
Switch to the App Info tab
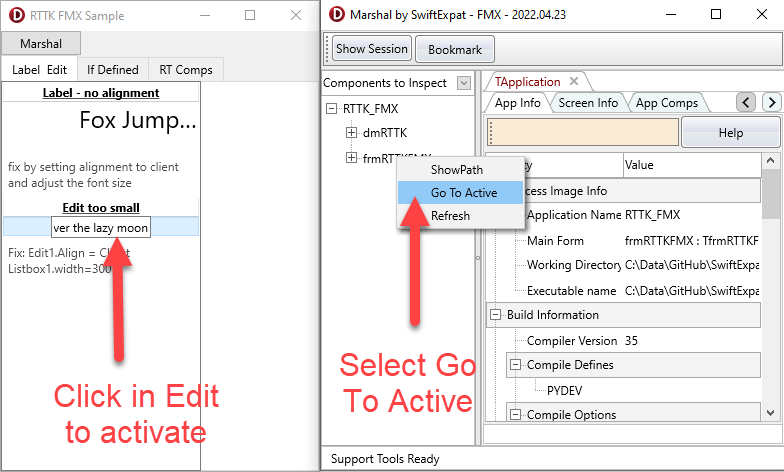(x=518, y=102)
